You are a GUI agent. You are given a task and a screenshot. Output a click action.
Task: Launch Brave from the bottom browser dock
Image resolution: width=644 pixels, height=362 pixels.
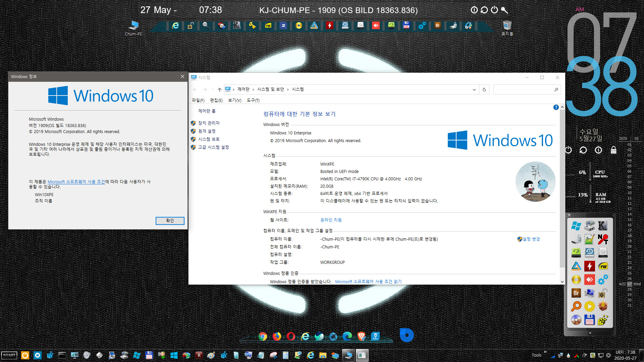coord(361,336)
